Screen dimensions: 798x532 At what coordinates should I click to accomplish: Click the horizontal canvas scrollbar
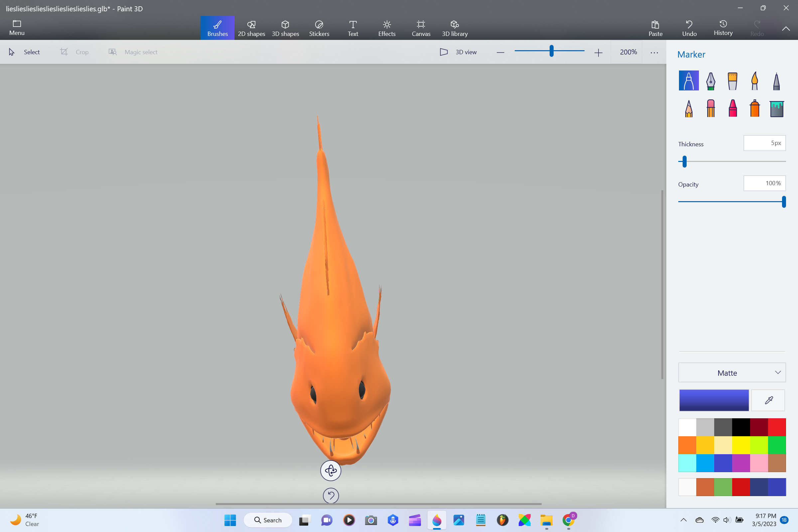pos(378,504)
